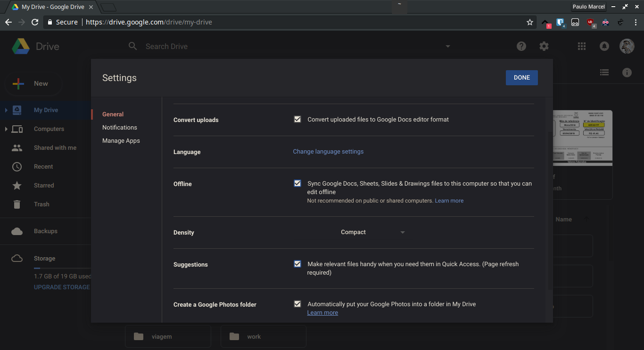Image resolution: width=644 pixels, height=350 pixels.
Task: Click the browser address bar URL
Action: pyautogui.click(x=149, y=22)
